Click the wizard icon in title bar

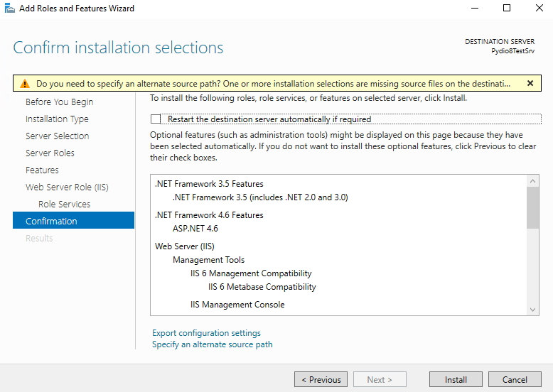[9, 8]
